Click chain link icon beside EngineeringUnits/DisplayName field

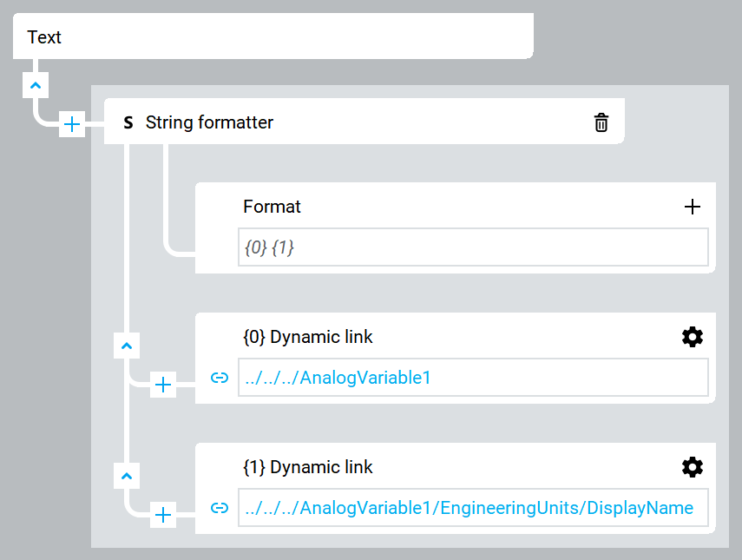click(219, 508)
